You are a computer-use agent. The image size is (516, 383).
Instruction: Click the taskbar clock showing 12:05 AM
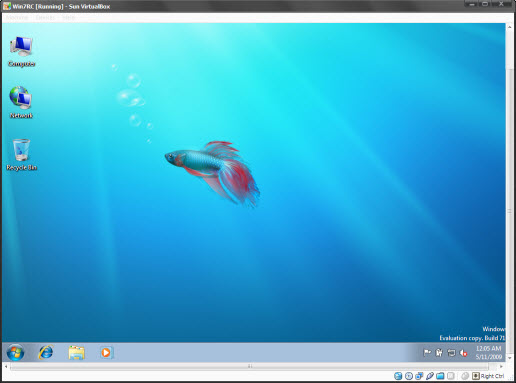(488, 352)
